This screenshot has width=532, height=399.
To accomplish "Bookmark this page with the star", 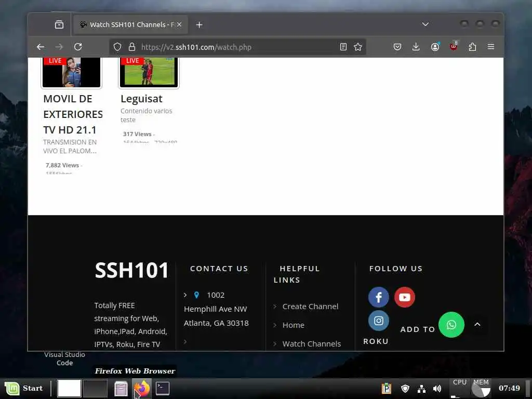I will (358, 47).
